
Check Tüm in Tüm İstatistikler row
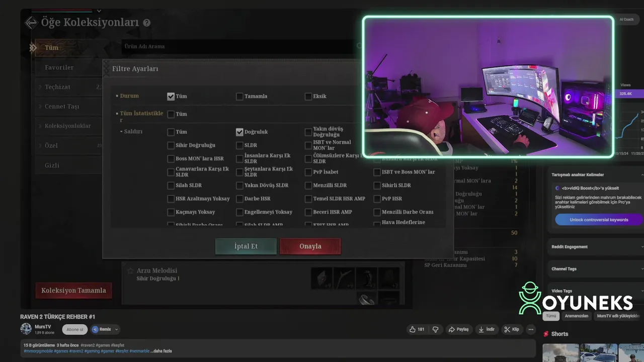(x=171, y=114)
